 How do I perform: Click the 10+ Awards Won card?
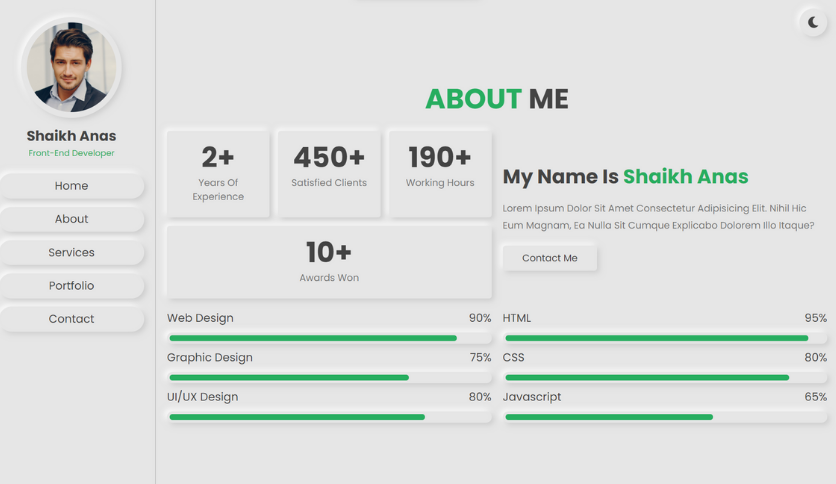pyautogui.click(x=329, y=262)
